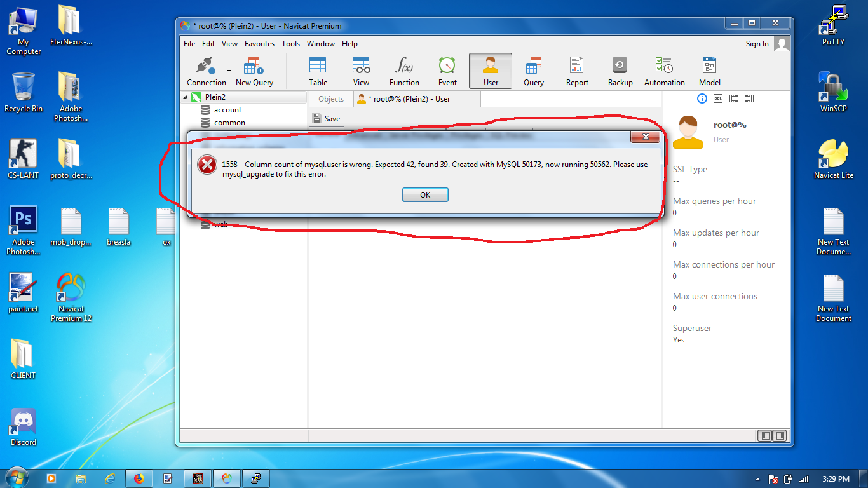Open the Recycle Bin
The height and width of the screenshot is (488, 868).
(x=24, y=92)
